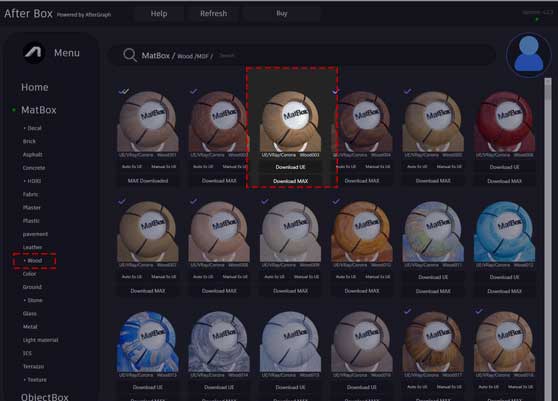Screen dimensions: 558x401
Task: Select the Color category
Action: (29, 274)
